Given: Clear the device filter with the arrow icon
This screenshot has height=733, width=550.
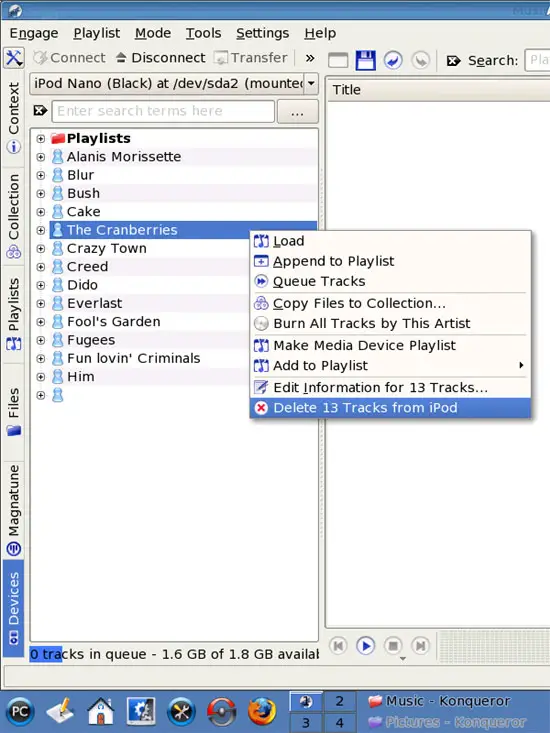Looking at the screenshot, I should click(x=40, y=111).
